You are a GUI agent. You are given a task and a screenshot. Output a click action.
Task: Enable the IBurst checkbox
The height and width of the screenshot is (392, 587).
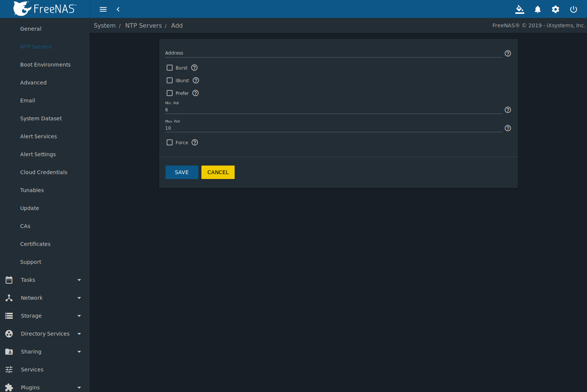tap(170, 80)
